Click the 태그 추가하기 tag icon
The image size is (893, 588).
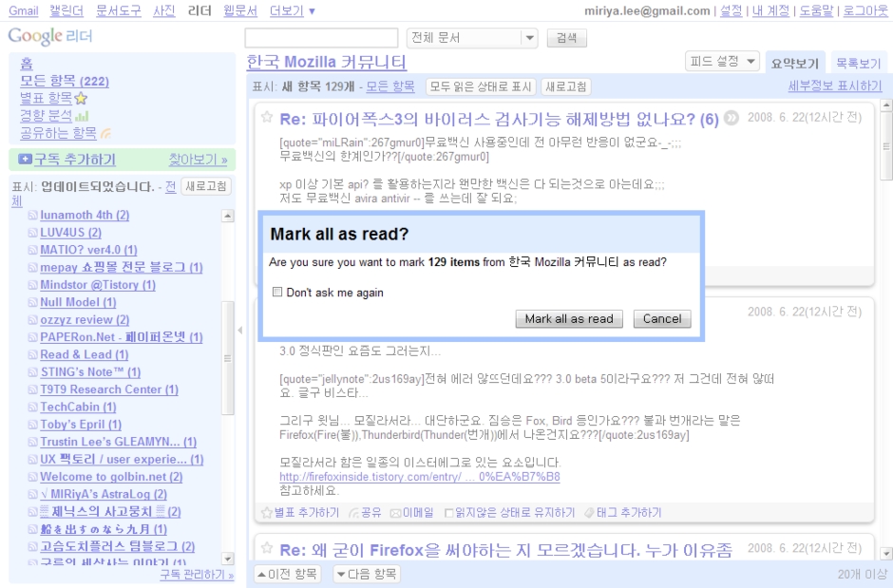click(589, 513)
